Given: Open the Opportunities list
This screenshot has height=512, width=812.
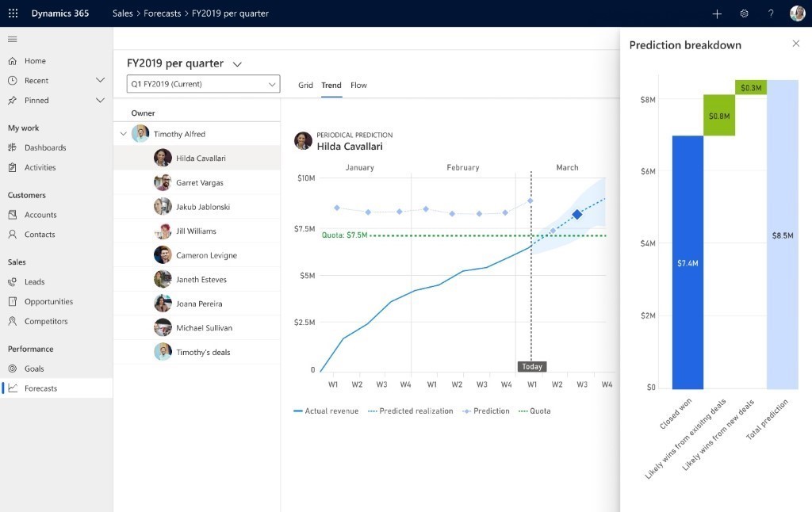Looking at the screenshot, I should 51,301.
